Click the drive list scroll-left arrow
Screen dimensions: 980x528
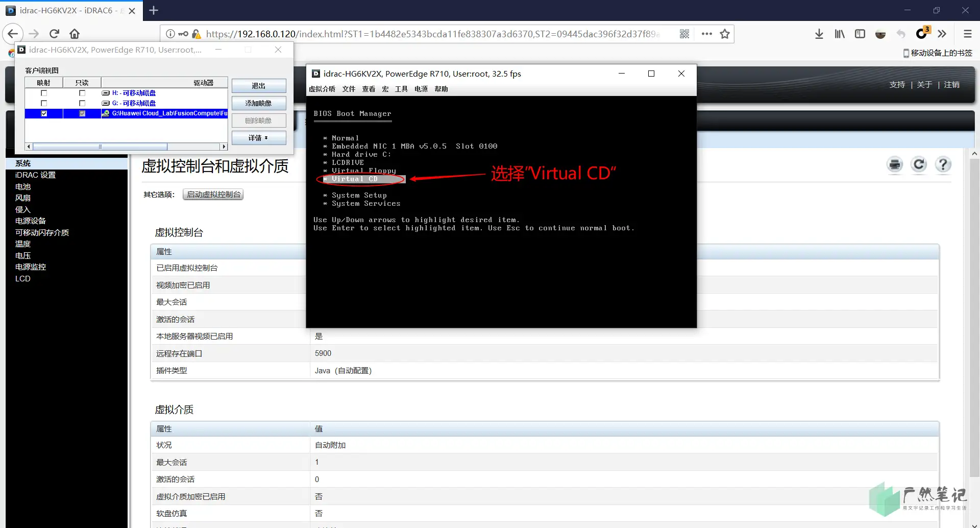coord(29,147)
